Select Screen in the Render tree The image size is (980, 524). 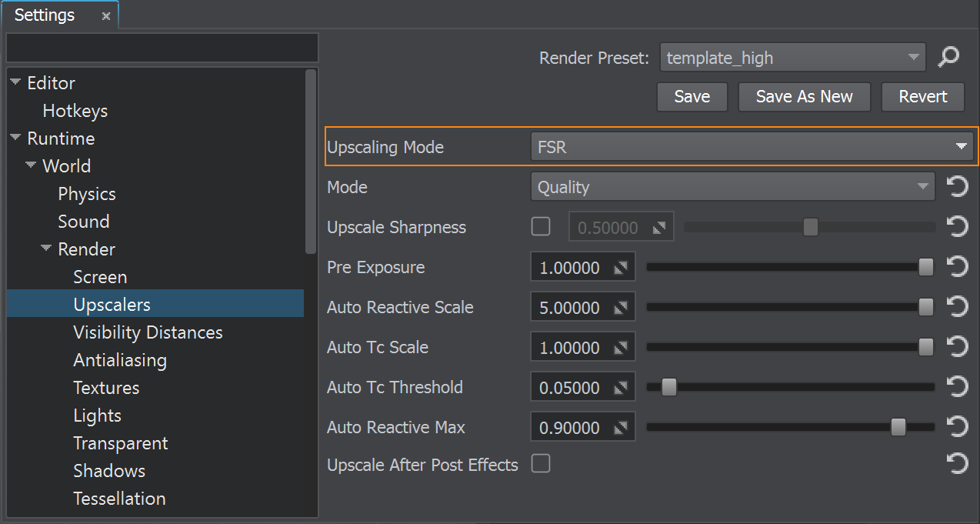click(100, 277)
